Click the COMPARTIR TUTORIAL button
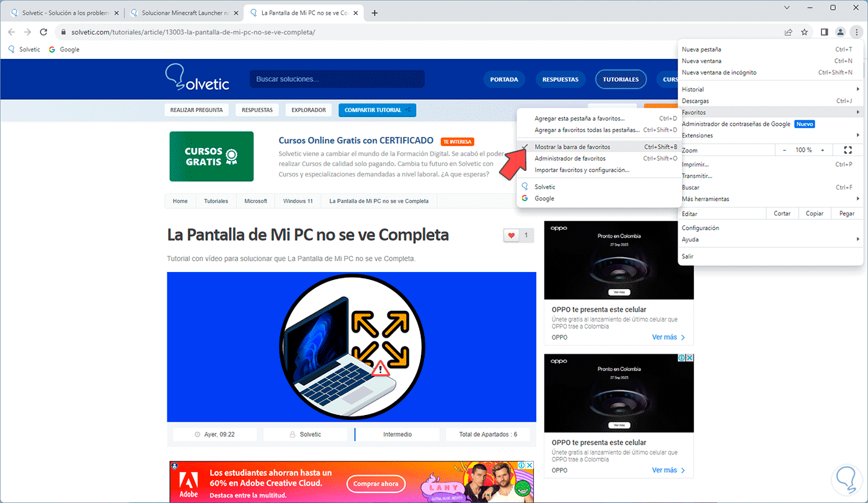The width and height of the screenshot is (868, 503). coord(377,110)
